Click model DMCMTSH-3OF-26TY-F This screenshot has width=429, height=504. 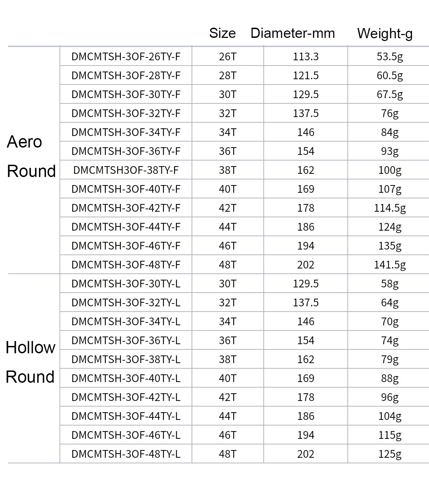click(126, 56)
